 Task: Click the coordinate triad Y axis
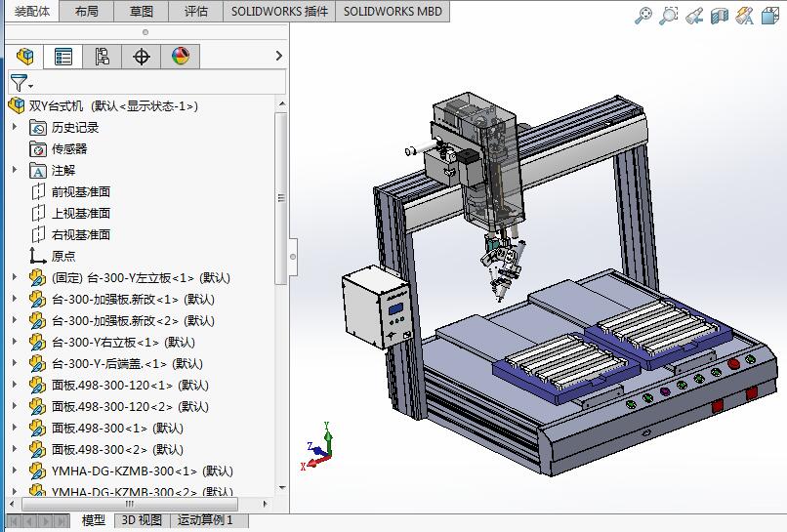point(327,436)
